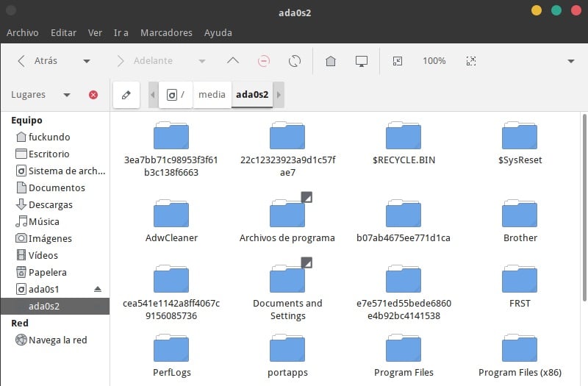Open the Marcadores menu

point(166,32)
